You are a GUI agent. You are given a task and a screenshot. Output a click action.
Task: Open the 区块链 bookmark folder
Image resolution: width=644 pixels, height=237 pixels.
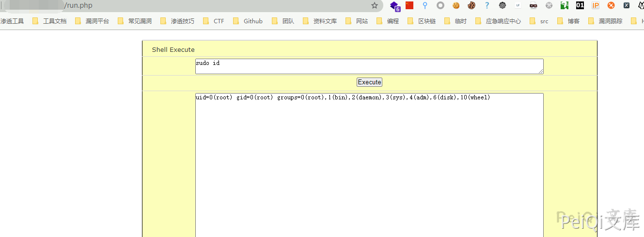(422, 21)
